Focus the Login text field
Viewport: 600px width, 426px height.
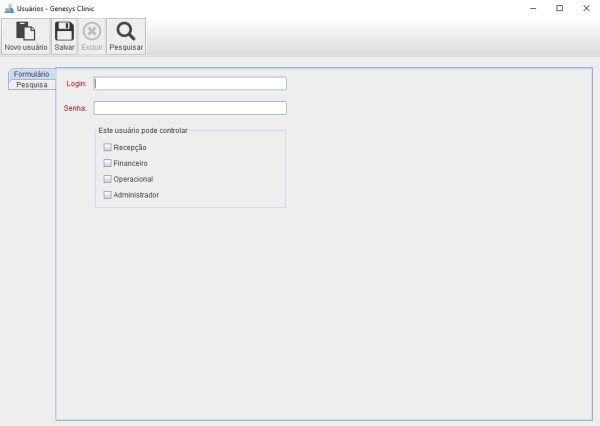pyautogui.click(x=190, y=84)
